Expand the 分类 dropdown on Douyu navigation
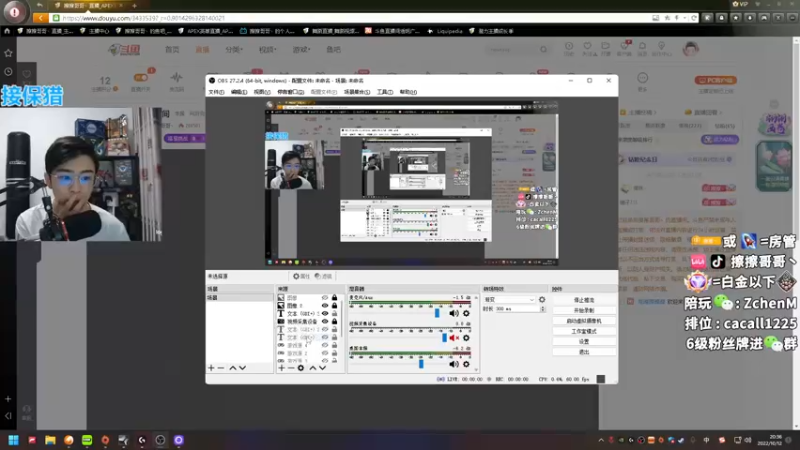800x450 pixels. [234, 49]
